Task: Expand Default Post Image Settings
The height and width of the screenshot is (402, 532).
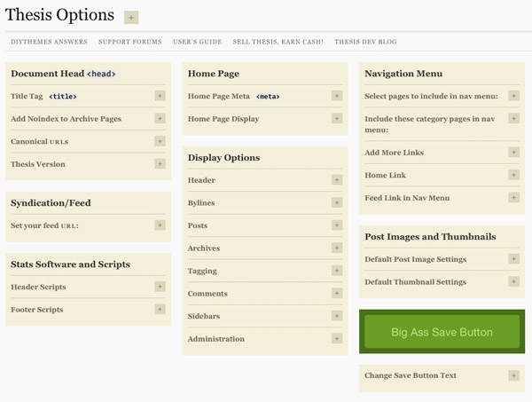Action: tap(513, 259)
